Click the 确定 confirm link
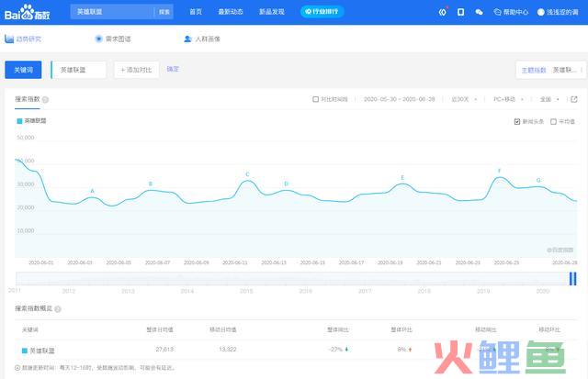Image resolution: width=588 pixels, height=379 pixels. coord(173,69)
